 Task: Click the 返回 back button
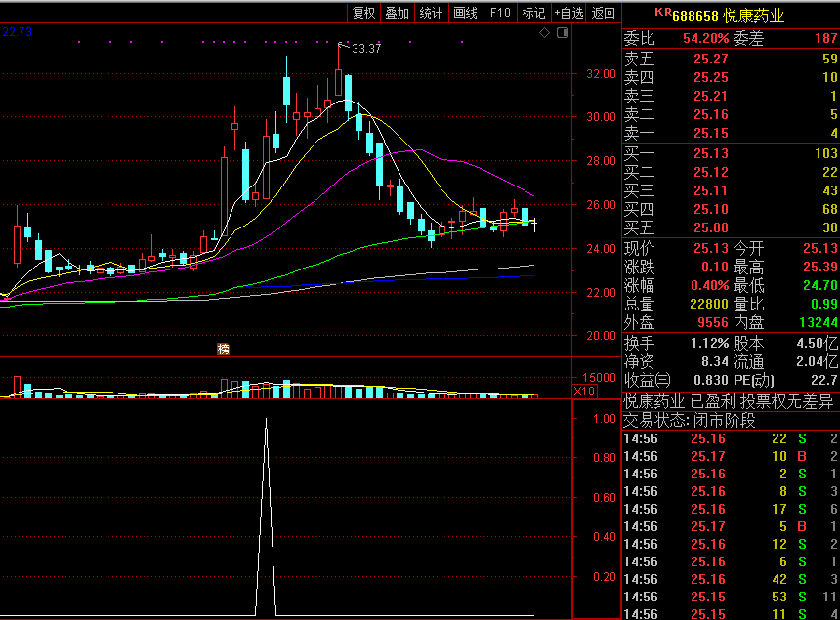tap(604, 13)
